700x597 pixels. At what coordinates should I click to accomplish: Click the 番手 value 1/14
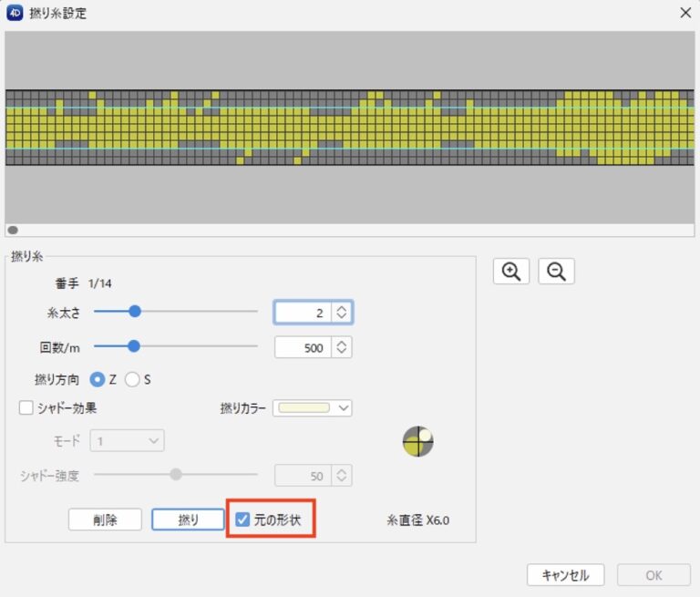point(100,283)
